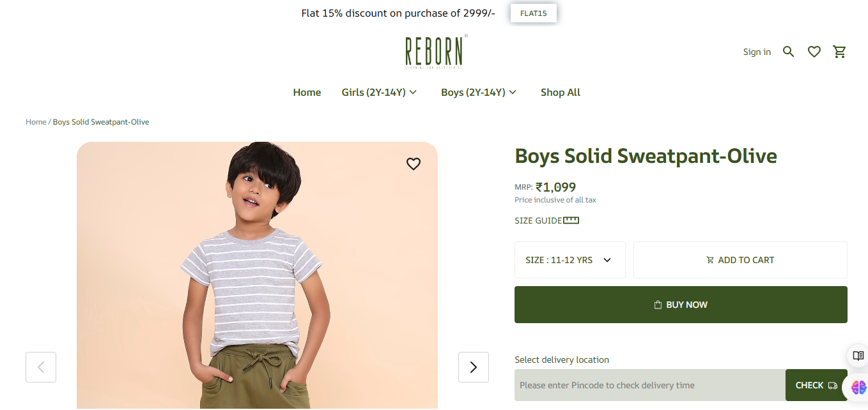The image size is (868, 410).
Task: Toggle wishlist heart on product image
Action: click(x=414, y=164)
